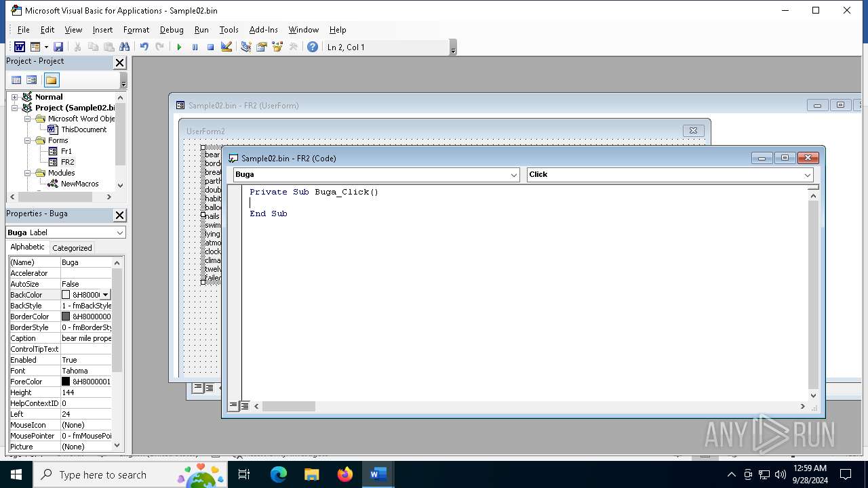
Task: Open the Insert object dropdown arrow
Action: point(46,47)
